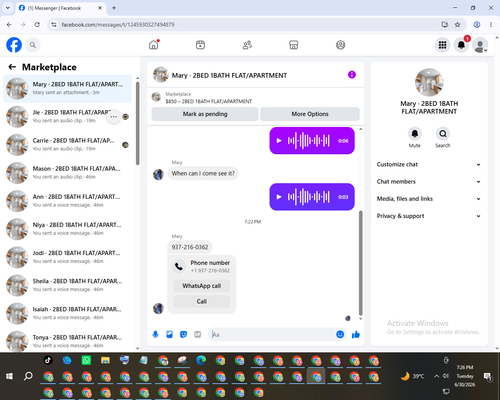Click the voice clip microphone icon
500x400 pixels.
(x=155, y=334)
